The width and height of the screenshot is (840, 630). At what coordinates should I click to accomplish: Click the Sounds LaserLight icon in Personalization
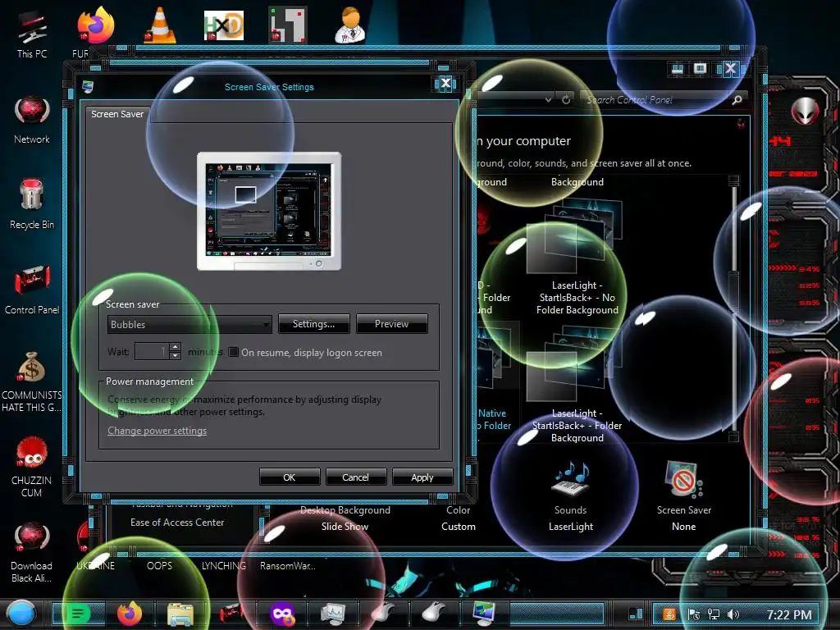pos(571,495)
